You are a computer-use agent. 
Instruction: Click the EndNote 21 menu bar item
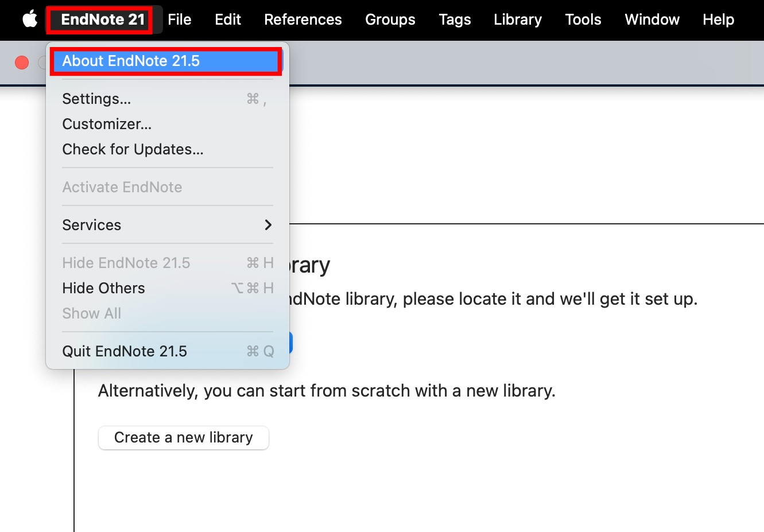click(102, 20)
